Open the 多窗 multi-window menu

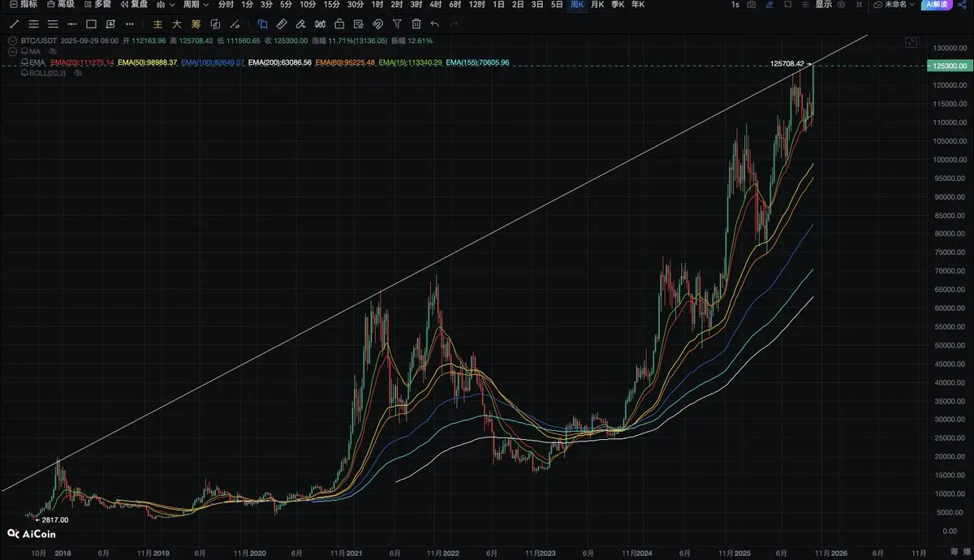pos(97,5)
